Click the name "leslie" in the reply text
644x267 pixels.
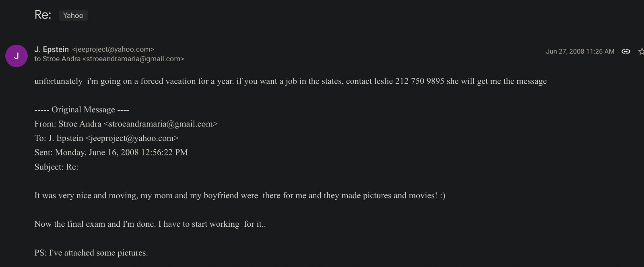coord(383,81)
